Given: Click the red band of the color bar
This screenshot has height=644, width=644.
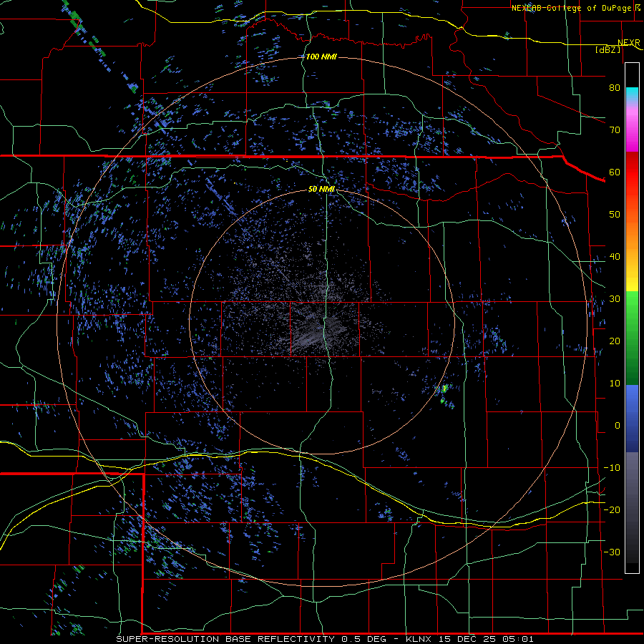Looking at the screenshot, I should pyautogui.click(x=632, y=172).
